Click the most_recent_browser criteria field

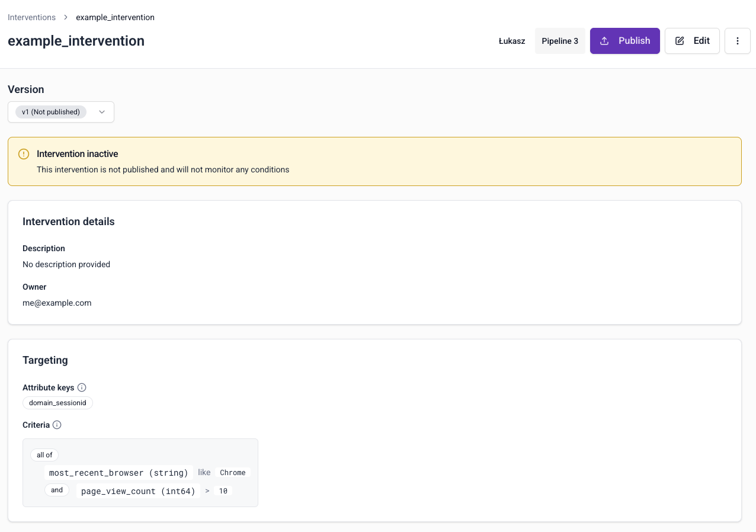click(118, 473)
